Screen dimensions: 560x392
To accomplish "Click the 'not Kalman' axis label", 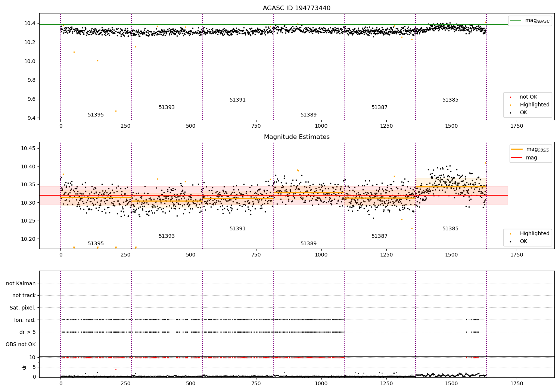I will point(21,284).
